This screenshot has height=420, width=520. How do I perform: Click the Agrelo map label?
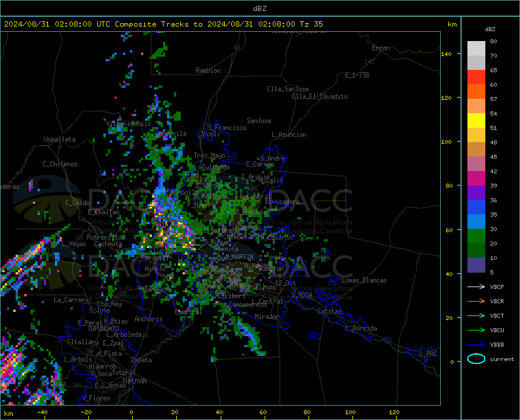pyautogui.click(x=155, y=269)
